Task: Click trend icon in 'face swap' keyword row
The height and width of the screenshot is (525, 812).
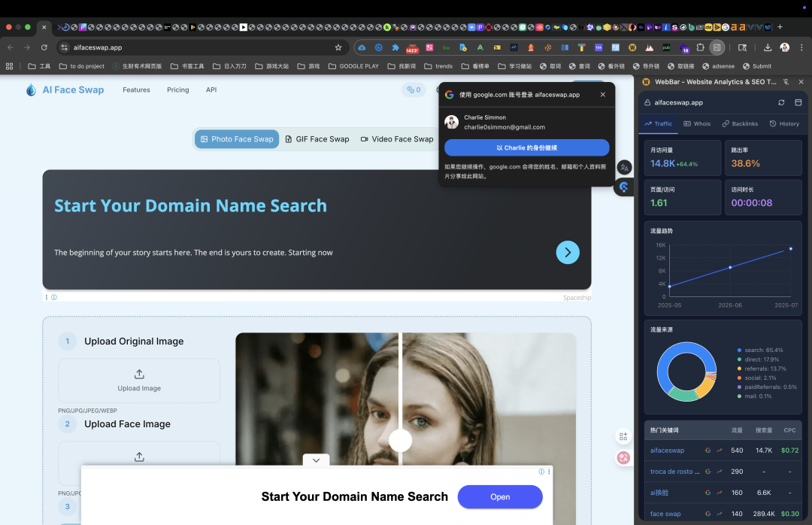Action: (x=720, y=514)
